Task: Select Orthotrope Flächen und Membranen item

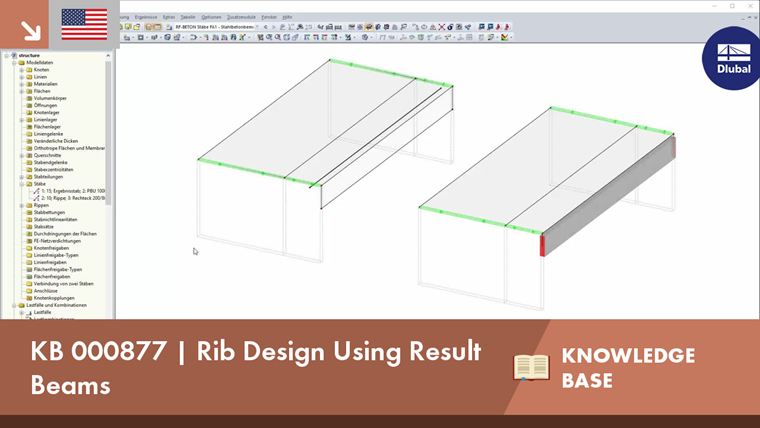Action: tap(69, 148)
